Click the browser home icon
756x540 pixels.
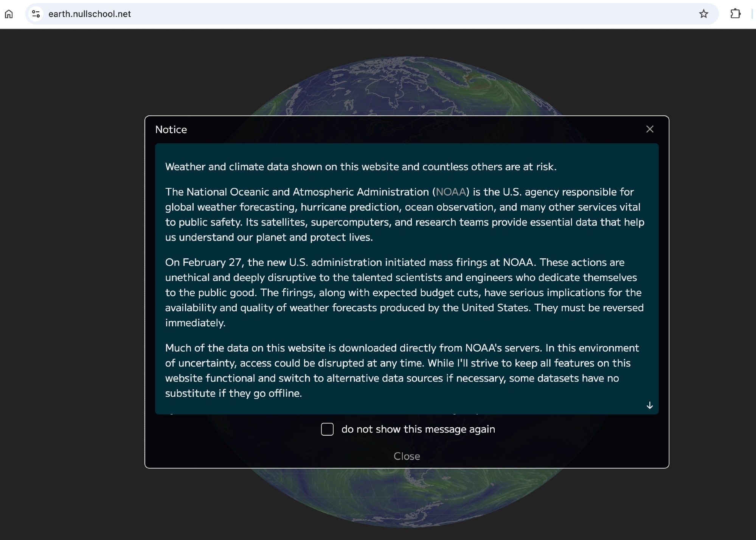point(9,14)
